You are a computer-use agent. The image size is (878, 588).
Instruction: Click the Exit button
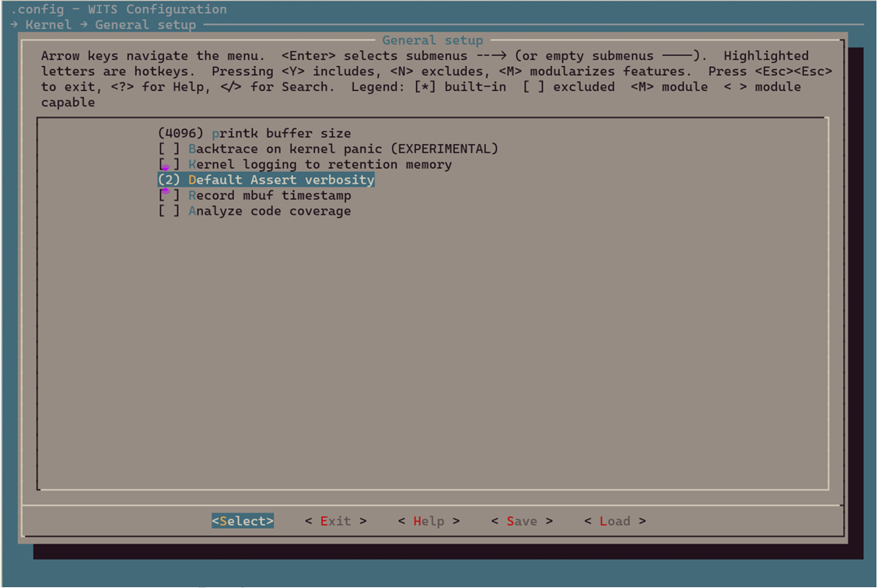[x=335, y=521]
